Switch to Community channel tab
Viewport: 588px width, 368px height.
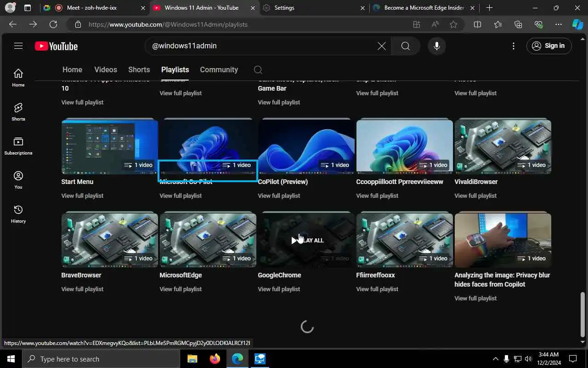point(219,69)
